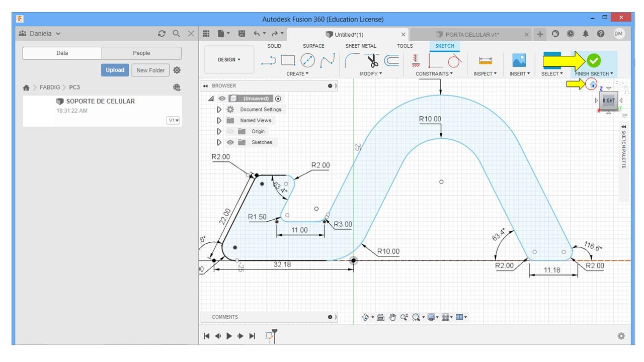The image size is (644, 362).
Task: Click the New Folder button
Action: pos(150,70)
